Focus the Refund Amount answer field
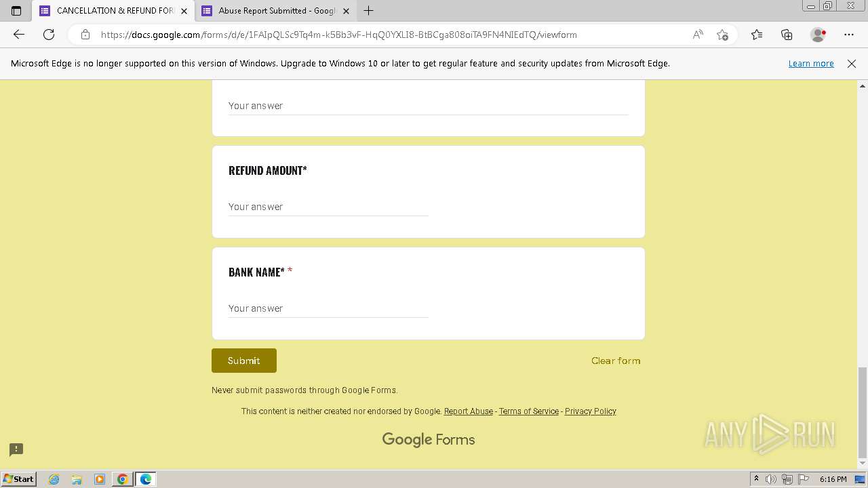The width and height of the screenshot is (868, 488). pos(328,207)
